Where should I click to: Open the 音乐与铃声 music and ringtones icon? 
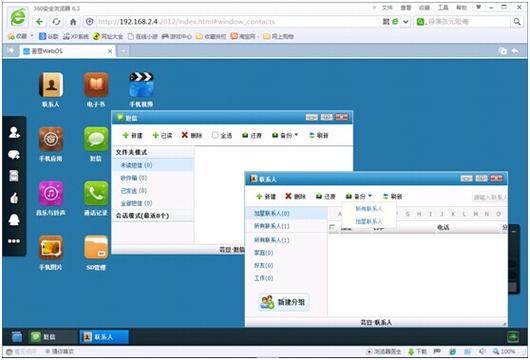[x=51, y=194]
